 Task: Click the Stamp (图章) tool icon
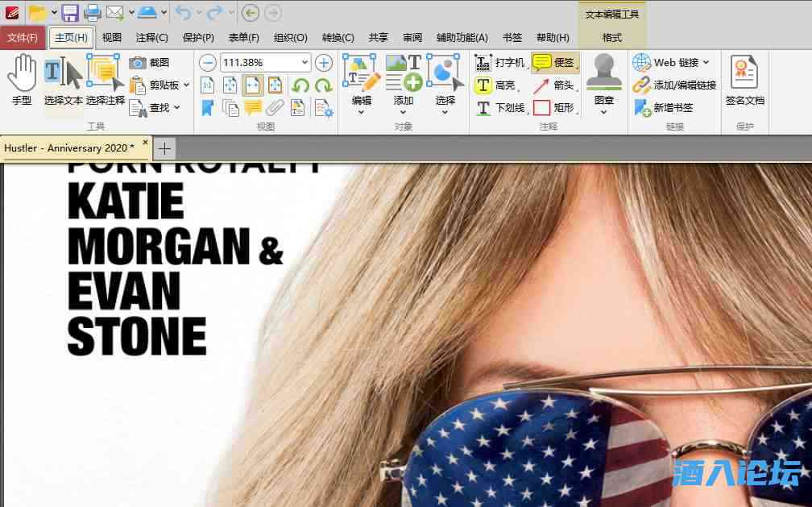(604, 73)
